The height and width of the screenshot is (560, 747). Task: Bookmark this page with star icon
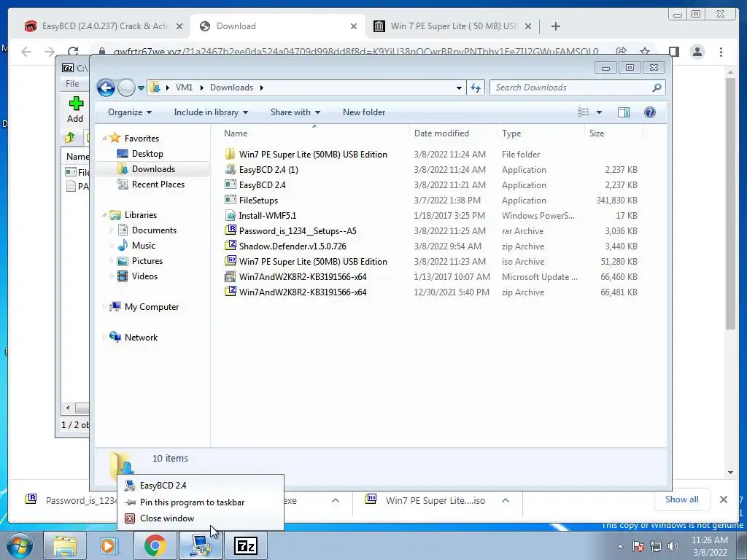click(645, 52)
